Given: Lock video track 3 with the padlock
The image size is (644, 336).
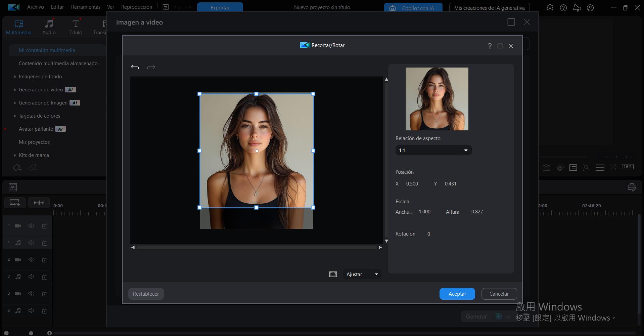Looking at the screenshot, I should [45, 293].
